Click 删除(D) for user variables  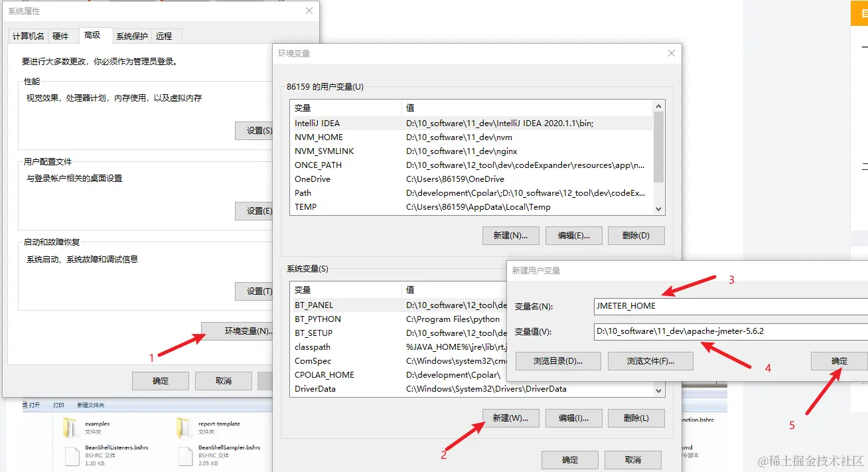(636, 235)
